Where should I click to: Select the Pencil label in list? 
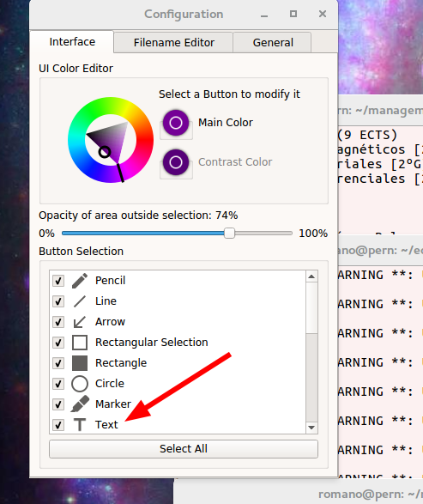tap(110, 280)
